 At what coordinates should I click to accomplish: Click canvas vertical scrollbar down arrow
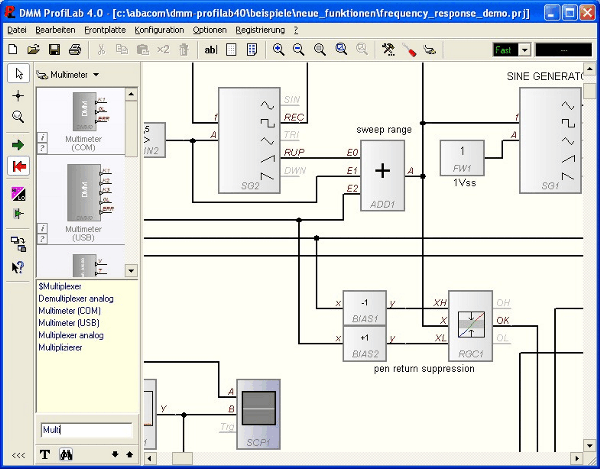click(x=589, y=445)
